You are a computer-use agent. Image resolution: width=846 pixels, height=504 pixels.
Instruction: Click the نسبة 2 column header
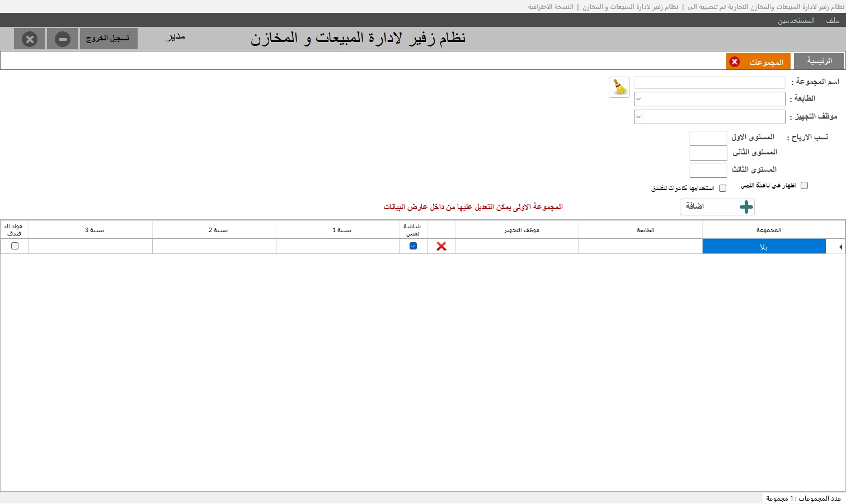click(214, 230)
